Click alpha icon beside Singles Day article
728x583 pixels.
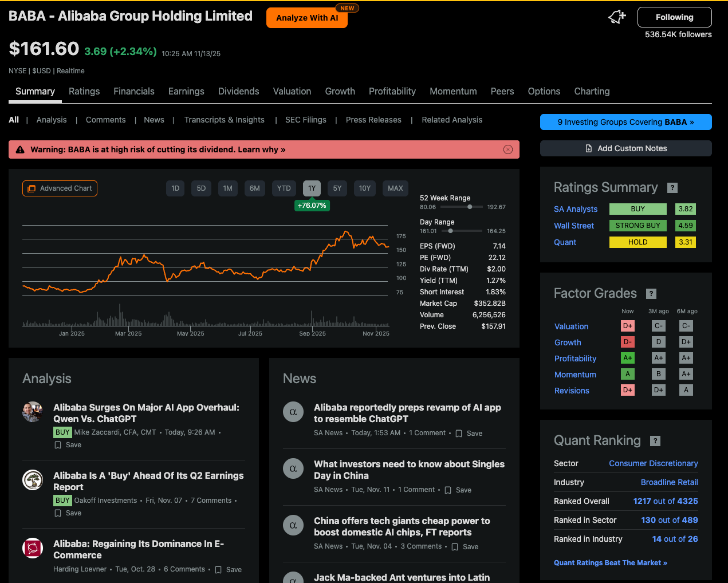coord(293,468)
